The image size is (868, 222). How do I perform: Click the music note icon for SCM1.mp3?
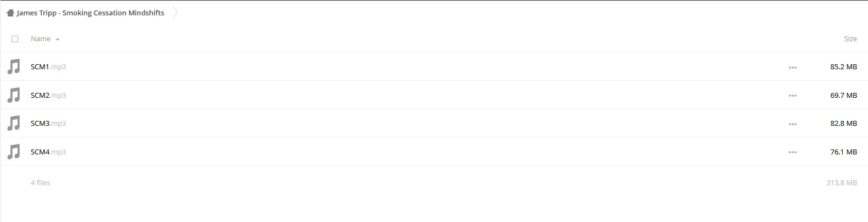coord(14,67)
